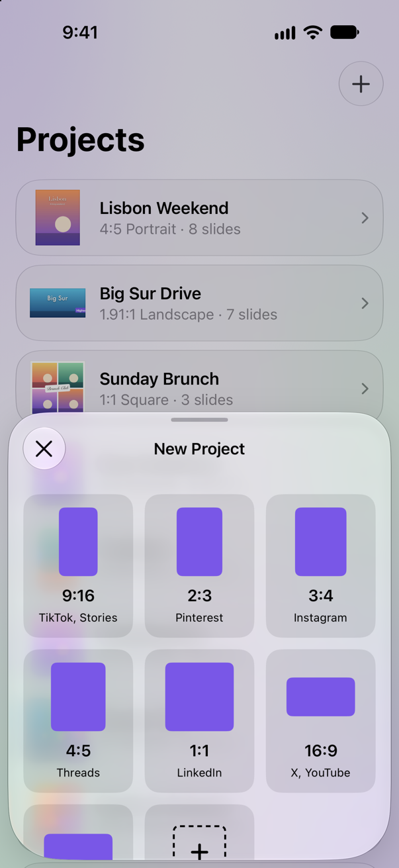
Task: Tap the Lisbon Weekend thumbnail
Action: point(58,218)
